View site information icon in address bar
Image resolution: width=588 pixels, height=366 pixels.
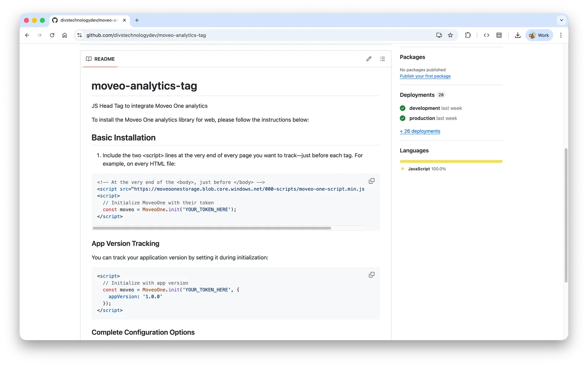click(x=79, y=35)
